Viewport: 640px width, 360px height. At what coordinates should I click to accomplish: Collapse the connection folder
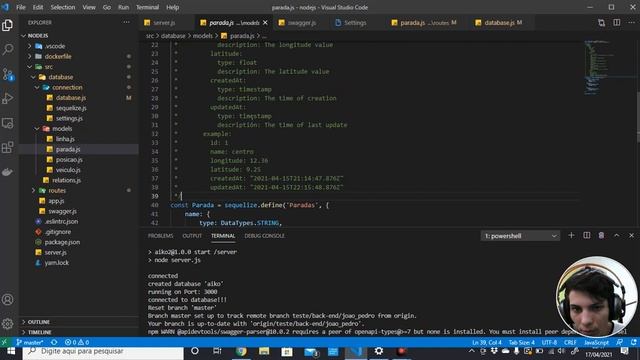[x=67, y=87]
